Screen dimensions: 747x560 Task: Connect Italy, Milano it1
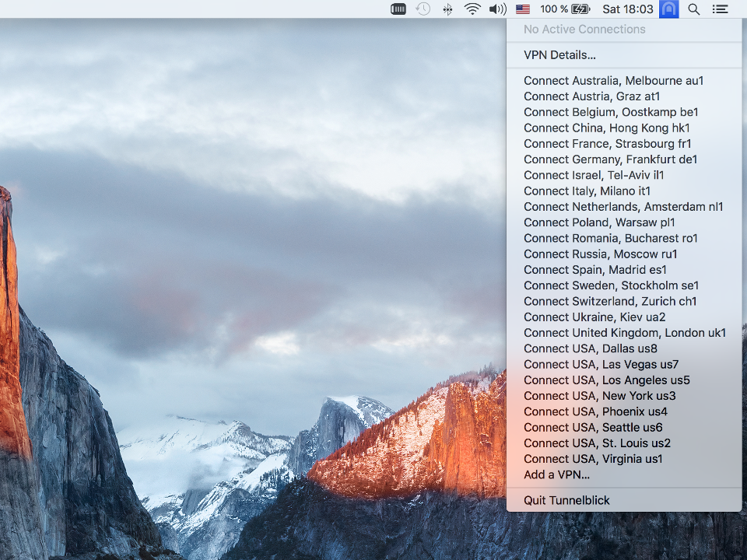(x=624, y=191)
